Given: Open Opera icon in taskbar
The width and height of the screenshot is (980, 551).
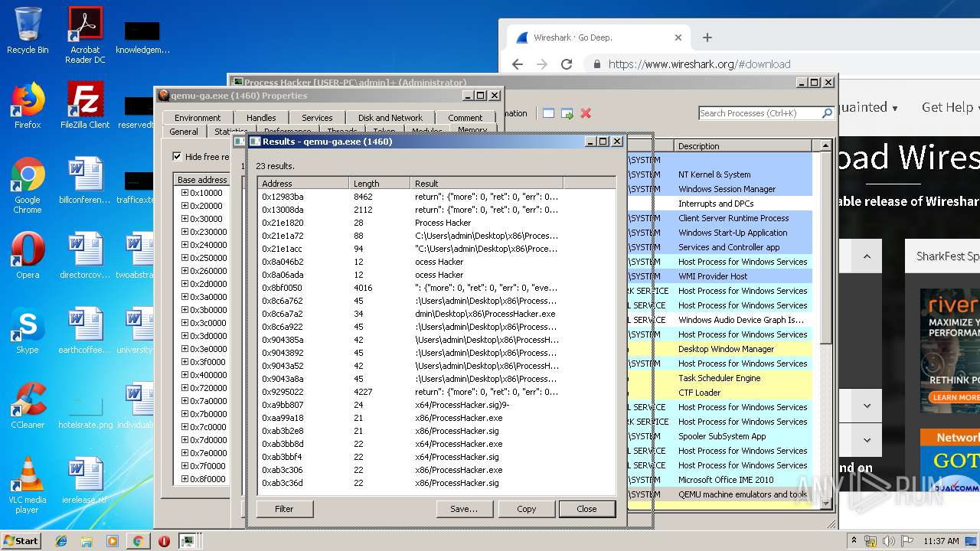Looking at the screenshot, I should pyautogui.click(x=163, y=541).
